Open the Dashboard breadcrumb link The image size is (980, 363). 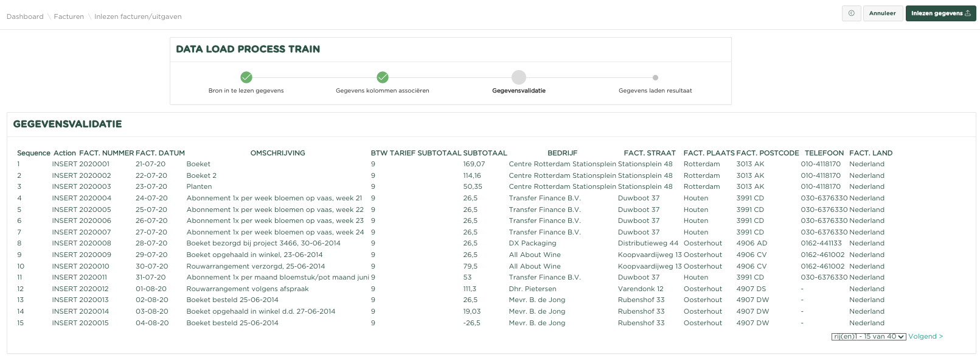(25, 16)
